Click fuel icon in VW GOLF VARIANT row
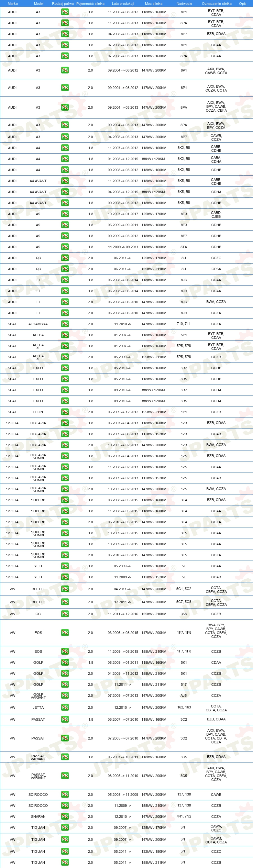The height and width of the screenshot is (868, 253). 65,696
